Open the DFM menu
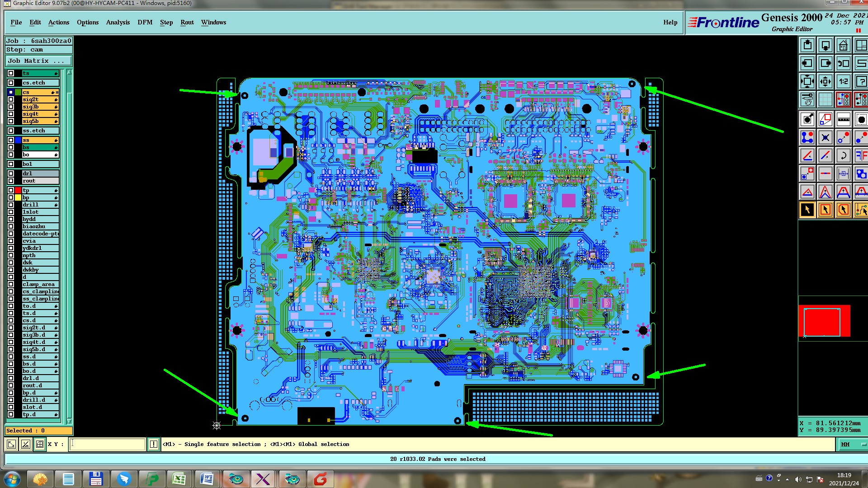Viewport: 868px width, 488px height. click(145, 23)
